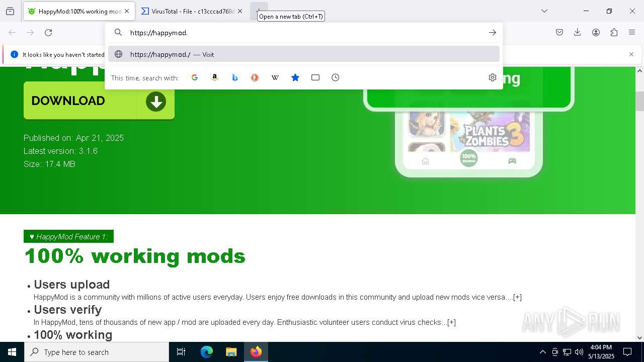Click the green DOWNLOAD button
Screen dimensions: 644x362
click(x=99, y=101)
